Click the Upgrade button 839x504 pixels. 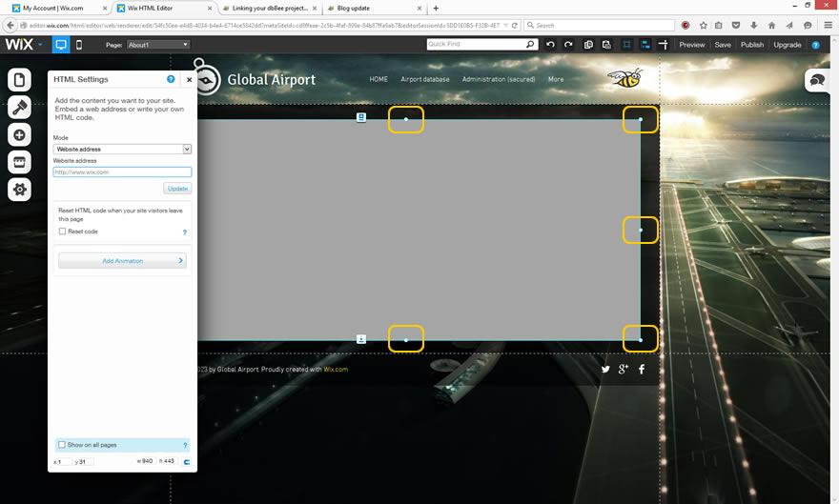[x=788, y=45]
